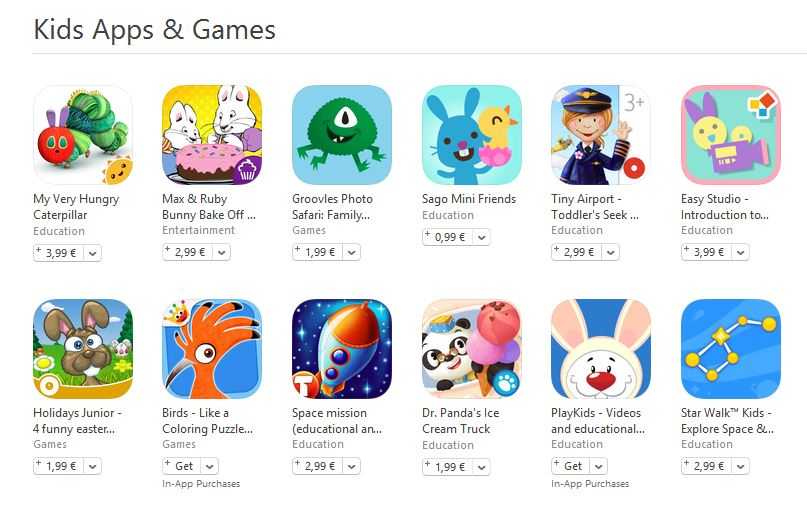Buy Groovles Photo Safari for 1,99 €
Viewport: 807px width, 529px height.
click(x=318, y=252)
